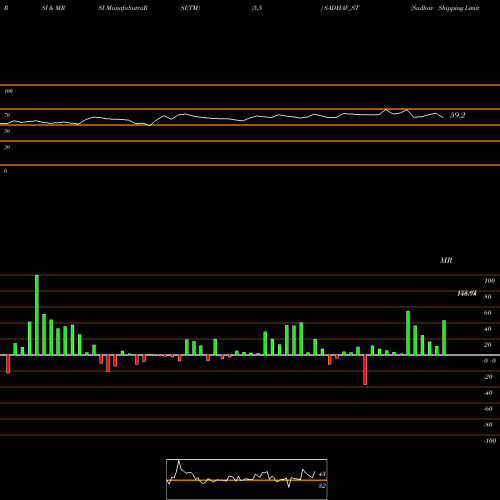Click the longest red bar in MR histogram

(365, 370)
